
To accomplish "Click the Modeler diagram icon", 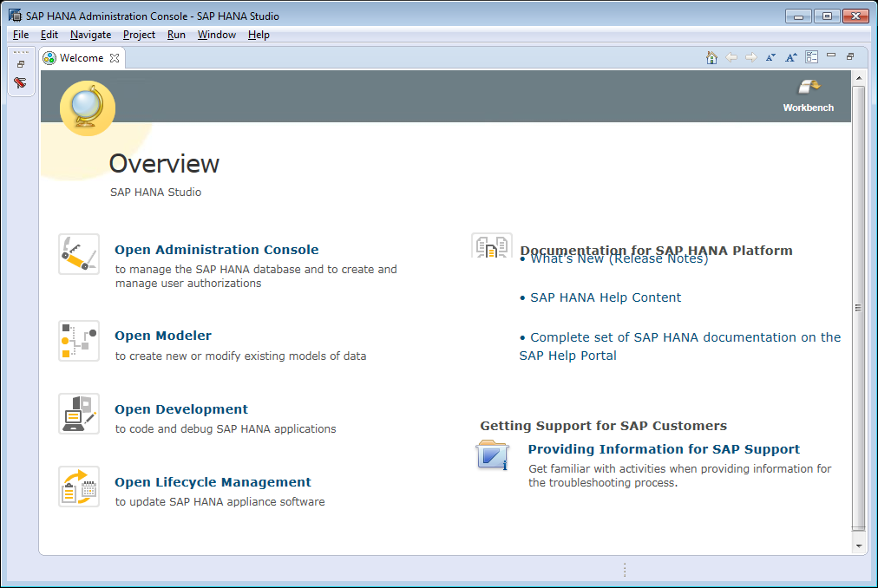I will click(x=79, y=341).
